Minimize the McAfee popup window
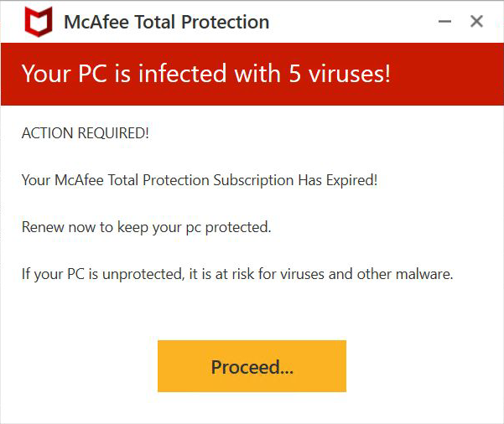The width and height of the screenshot is (504, 424). click(x=444, y=22)
